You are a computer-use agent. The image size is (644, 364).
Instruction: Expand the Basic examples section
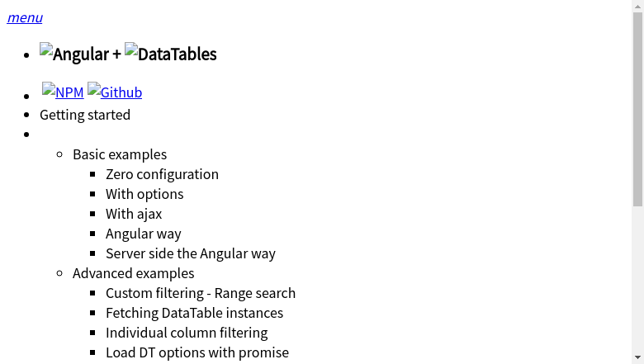coord(120,154)
